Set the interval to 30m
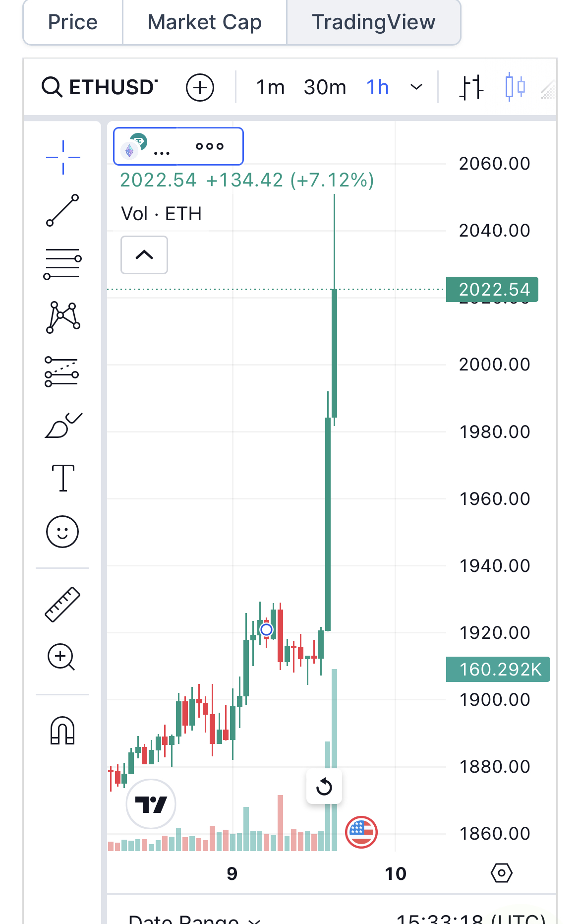 325,87
